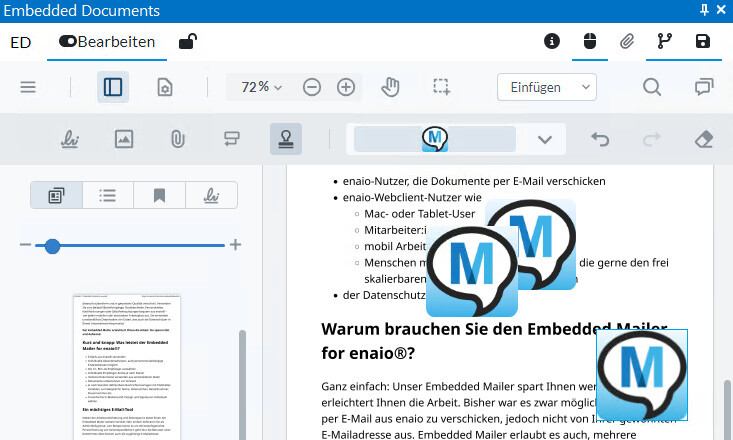
Task: Open the search magnifier
Action: coord(652,87)
